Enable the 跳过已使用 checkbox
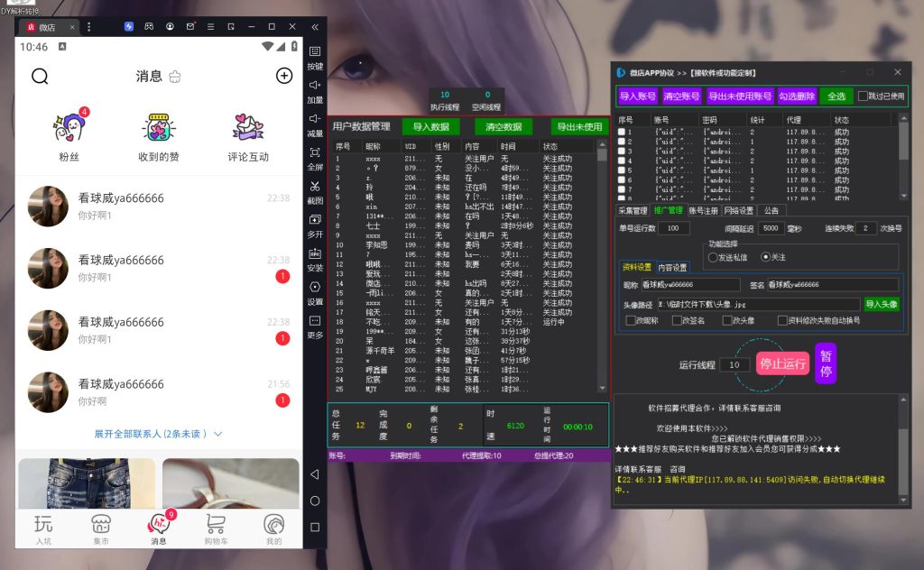 point(863,96)
